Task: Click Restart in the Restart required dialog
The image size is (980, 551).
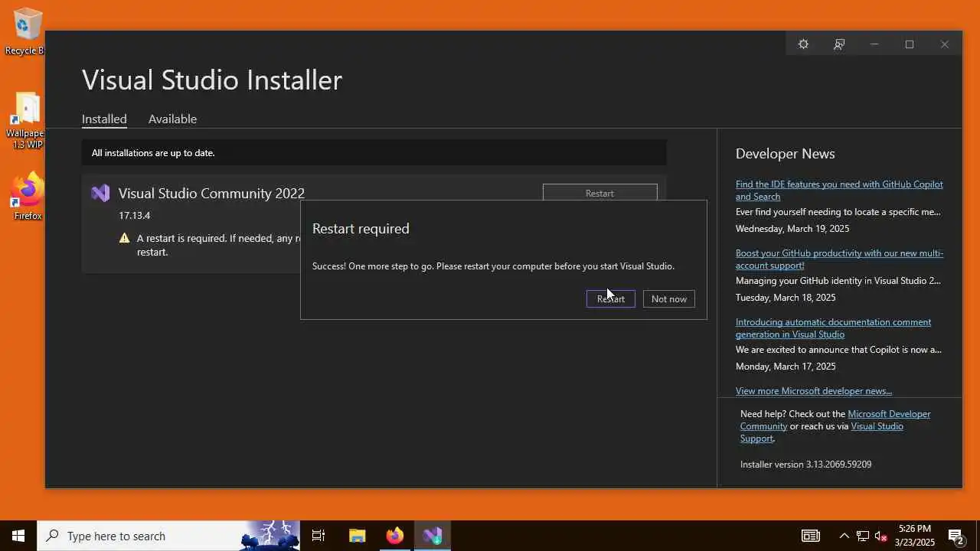Action: pos(611,298)
